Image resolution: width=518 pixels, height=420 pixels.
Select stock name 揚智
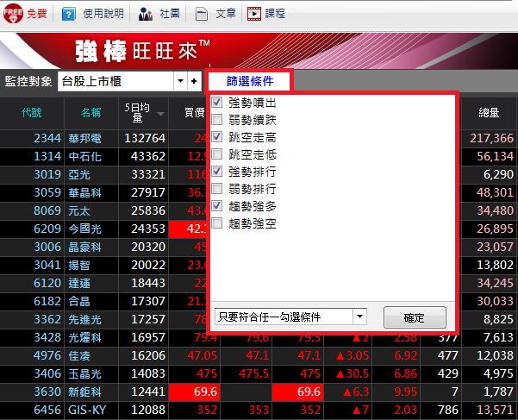pyautogui.click(x=79, y=265)
